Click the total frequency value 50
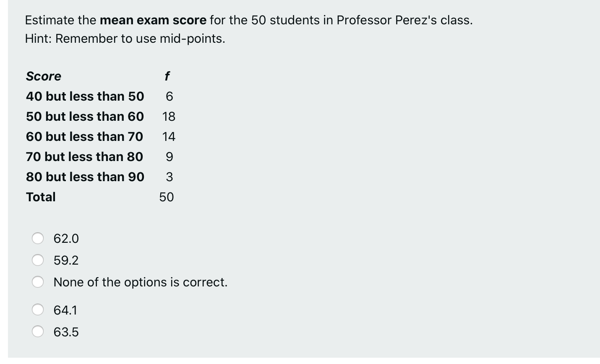This screenshot has height=364, width=600. click(x=166, y=197)
